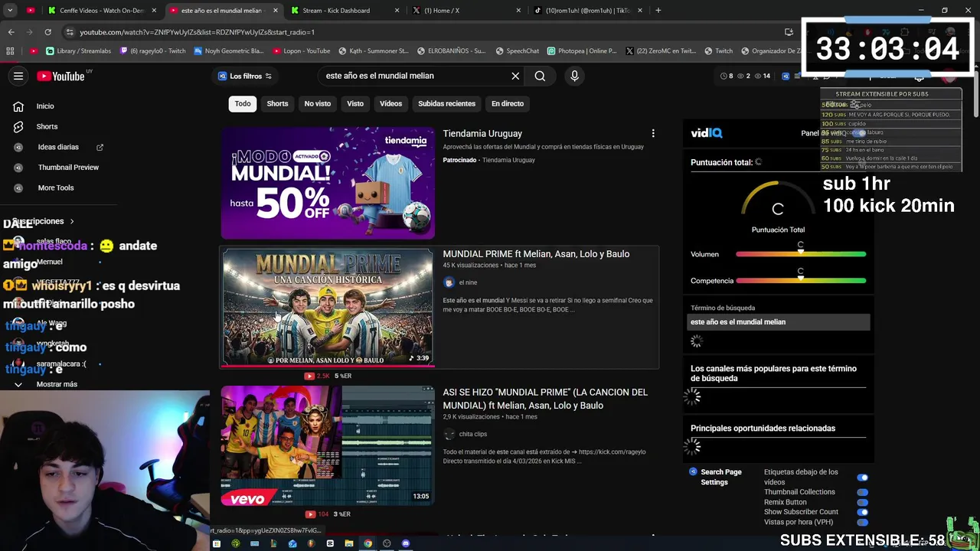The image size is (980, 551).
Task: Open Inicio in the sidebar
Action: pos(45,106)
